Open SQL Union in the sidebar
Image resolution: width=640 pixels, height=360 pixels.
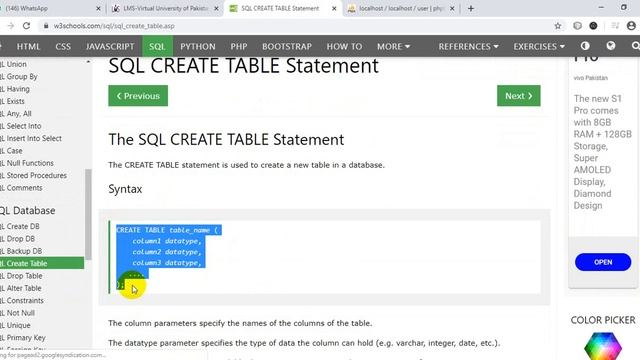pos(41,64)
